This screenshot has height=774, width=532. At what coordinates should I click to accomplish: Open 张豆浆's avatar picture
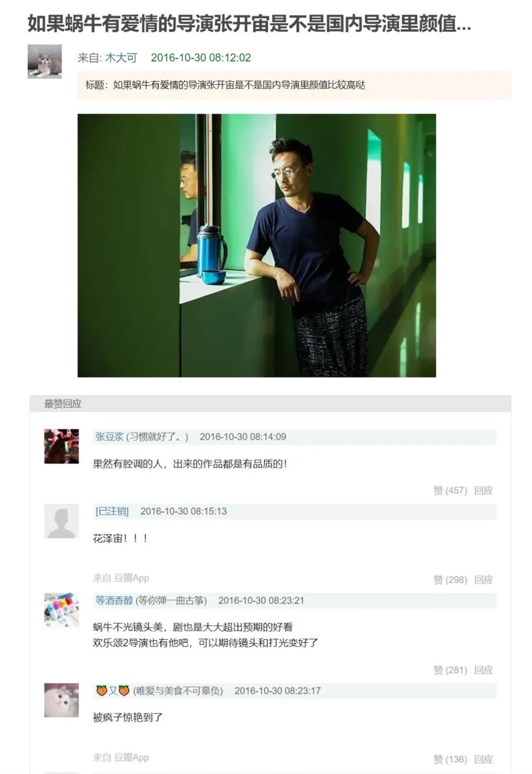[x=62, y=446]
